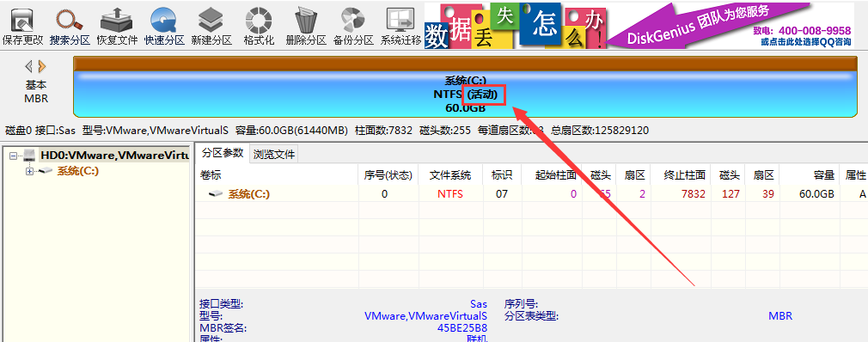Select 系统(C:) in the left disk tree
Screen dimensions: 868x342
pyautogui.click(x=78, y=171)
